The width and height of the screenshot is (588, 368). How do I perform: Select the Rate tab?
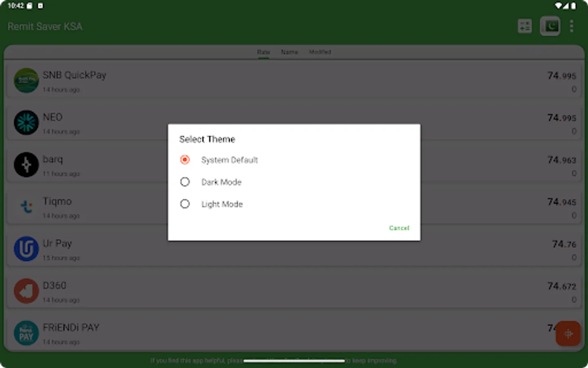(263, 52)
